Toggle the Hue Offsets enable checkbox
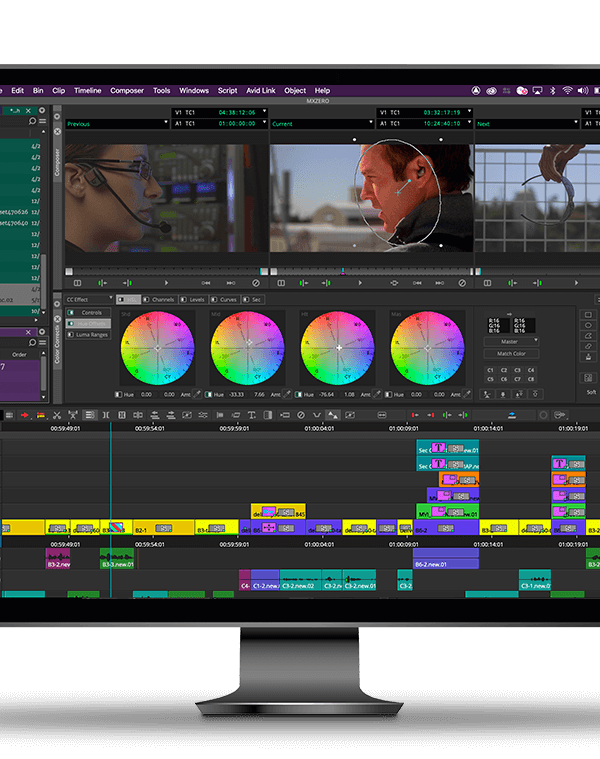This screenshot has height=759, width=600. pyautogui.click(x=71, y=323)
